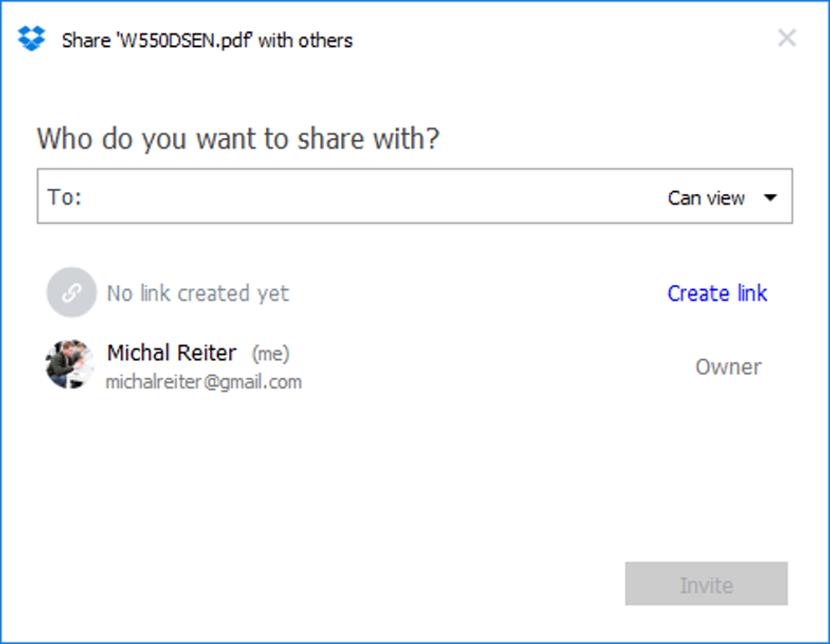Click the email michalreiter@gmail.com

point(203,383)
